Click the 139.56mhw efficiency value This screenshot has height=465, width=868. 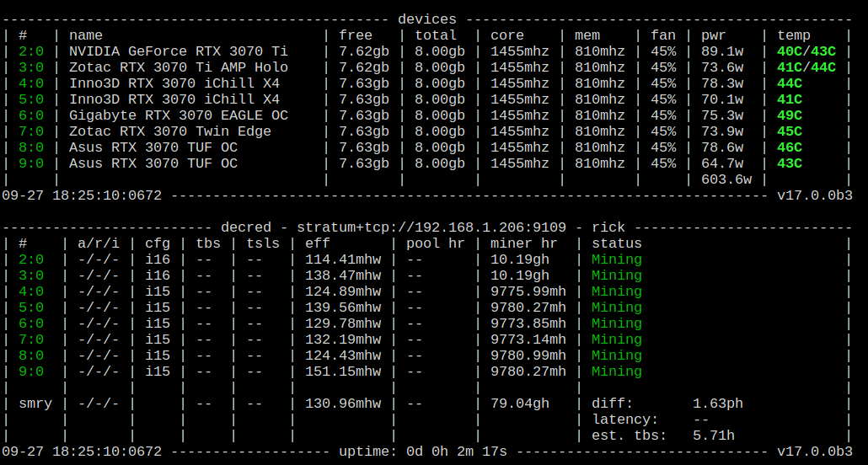pos(343,307)
